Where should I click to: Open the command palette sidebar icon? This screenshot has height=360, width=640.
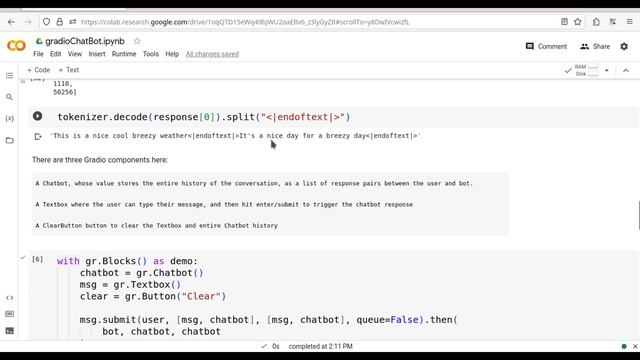(9, 314)
